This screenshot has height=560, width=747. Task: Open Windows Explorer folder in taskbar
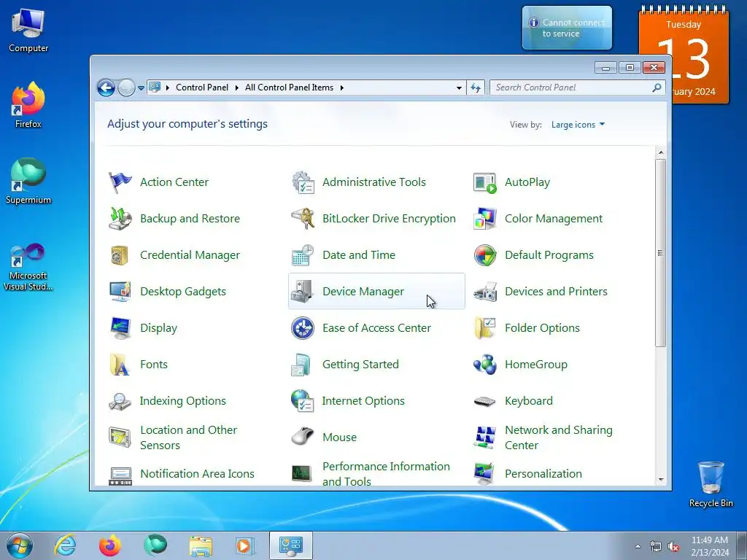coord(201,545)
